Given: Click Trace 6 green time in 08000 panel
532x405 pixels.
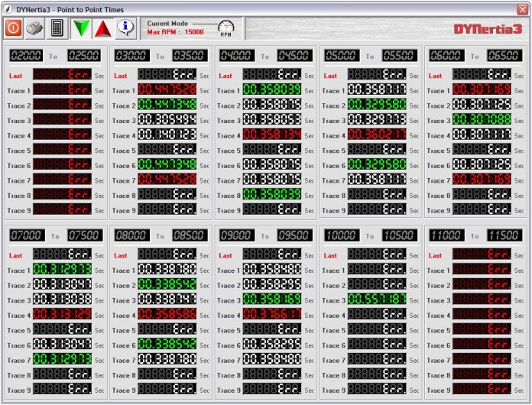Looking at the screenshot, I should [x=167, y=345].
